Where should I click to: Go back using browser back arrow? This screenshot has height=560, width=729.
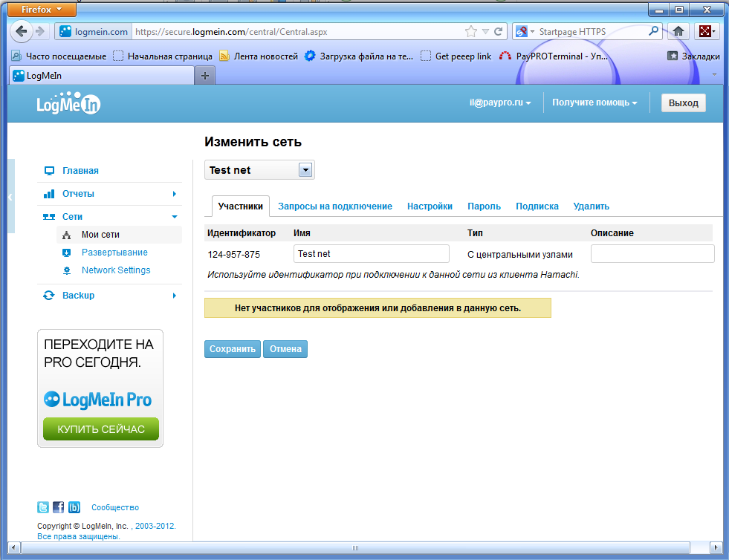pyautogui.click(x=22, y=31)
